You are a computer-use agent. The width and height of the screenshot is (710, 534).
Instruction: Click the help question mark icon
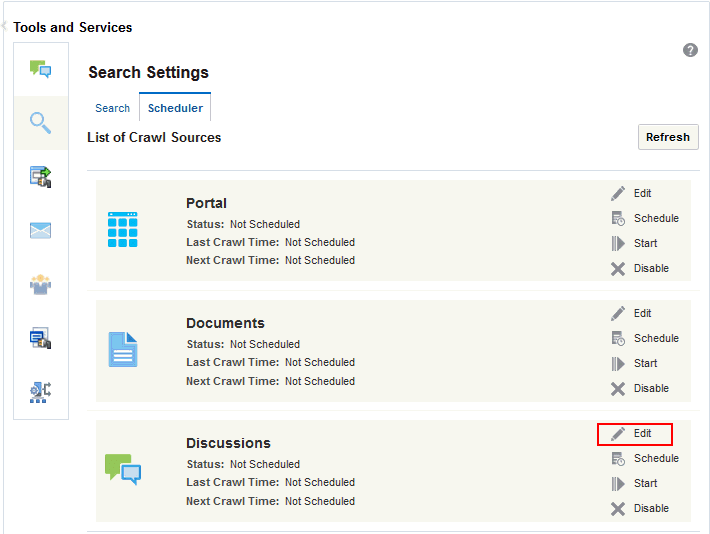click(690, 50)
